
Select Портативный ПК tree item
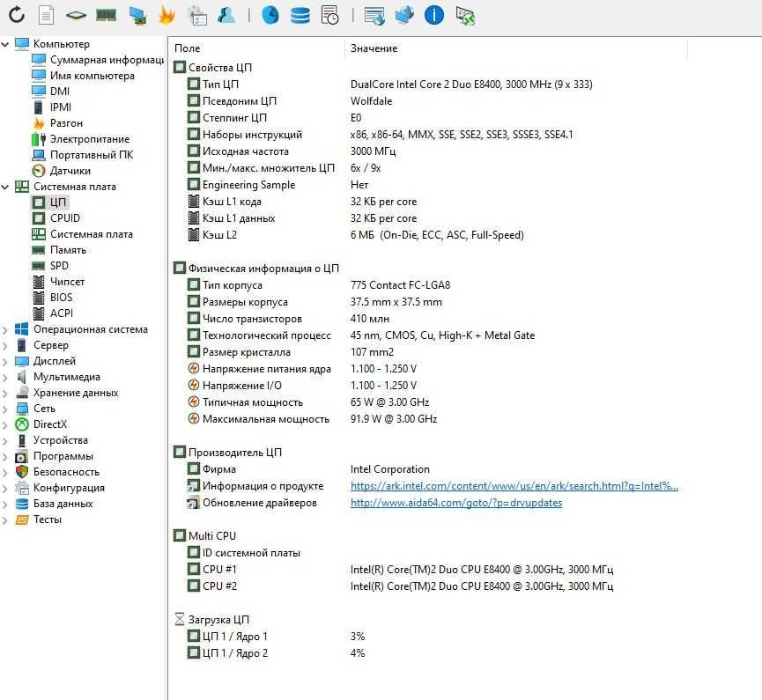(x=92, y=155)
